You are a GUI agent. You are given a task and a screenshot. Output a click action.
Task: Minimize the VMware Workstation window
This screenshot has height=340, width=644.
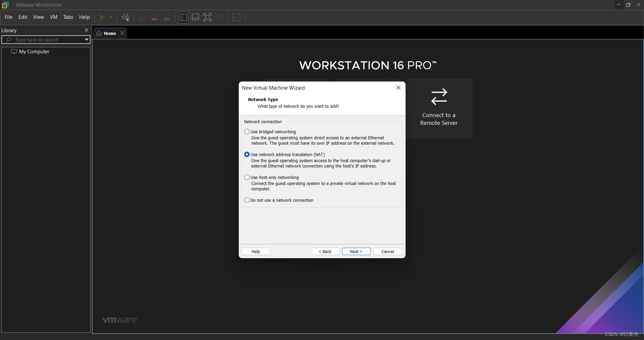(619, 5)
